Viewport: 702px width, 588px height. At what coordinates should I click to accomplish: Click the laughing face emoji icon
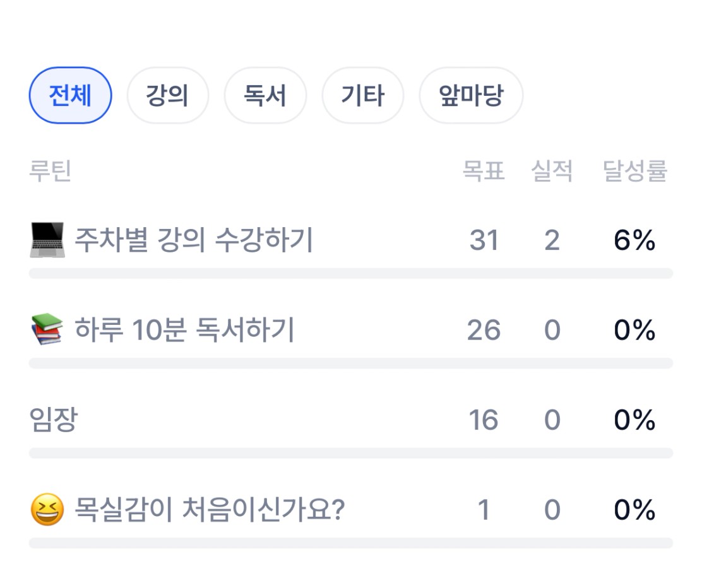tap(47, 510)
